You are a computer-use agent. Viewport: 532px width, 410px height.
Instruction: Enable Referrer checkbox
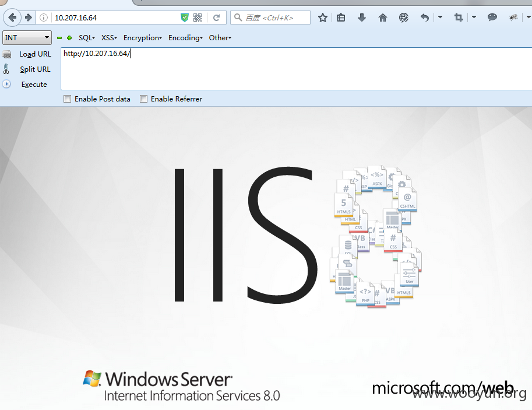pyautogui.click(x=143, y=99)
